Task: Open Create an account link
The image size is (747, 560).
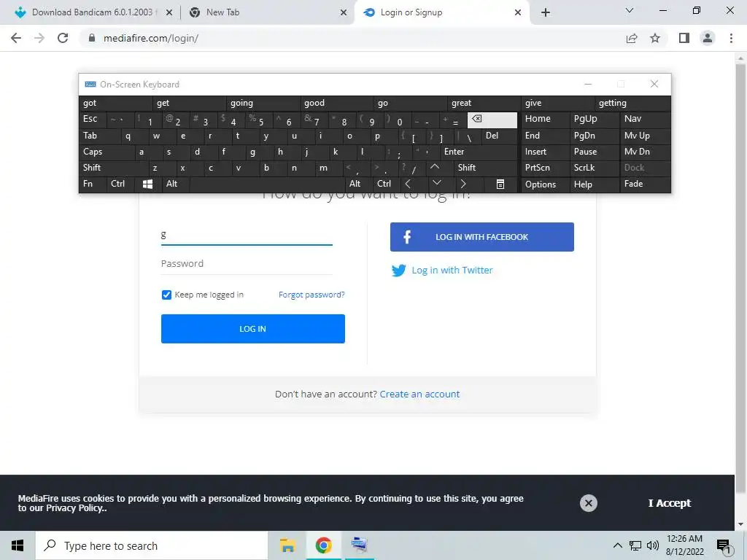Action: [419, 394]
